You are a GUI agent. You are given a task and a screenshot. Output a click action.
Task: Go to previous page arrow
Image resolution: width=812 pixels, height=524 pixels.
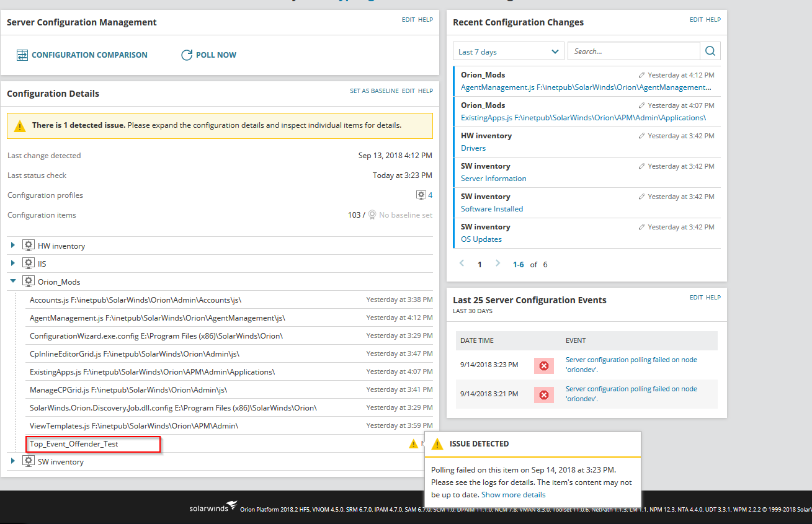click(462, 264)
